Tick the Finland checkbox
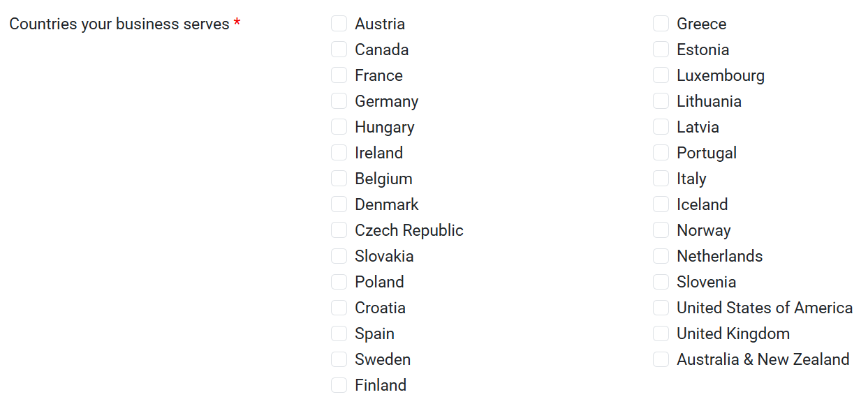Viewport: 868px width, 420px height. coord(339,385)
